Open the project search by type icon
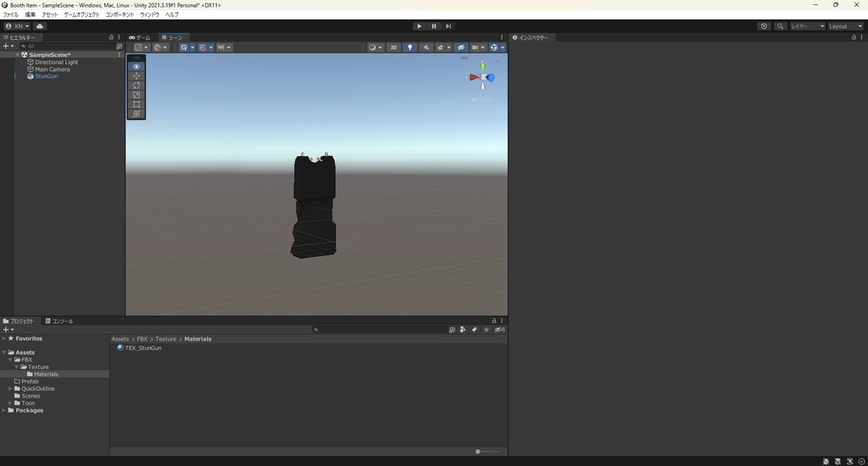 [463, 330]
